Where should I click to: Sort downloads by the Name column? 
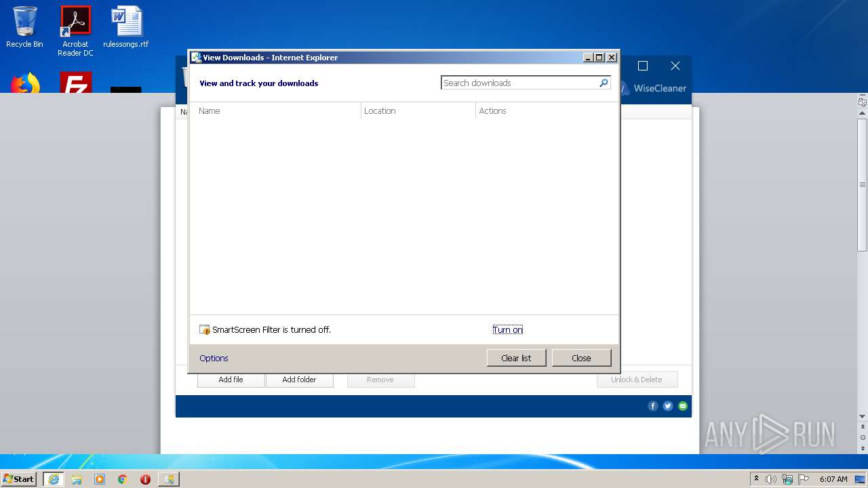[x=275, y=111]
